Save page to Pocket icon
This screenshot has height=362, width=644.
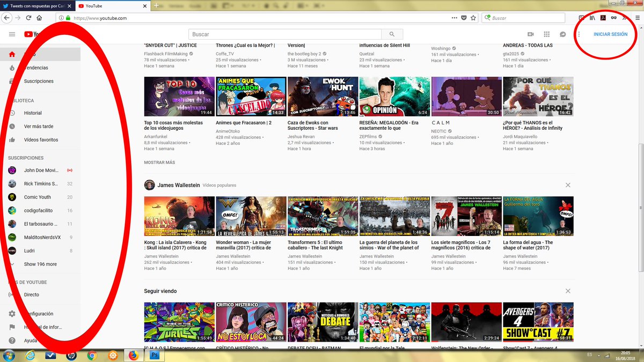point(464,18)
